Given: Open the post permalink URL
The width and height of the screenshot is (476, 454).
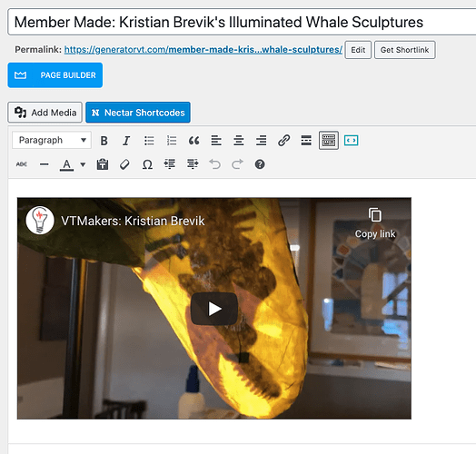Looking at the screenshot, I should click(203, 49).
